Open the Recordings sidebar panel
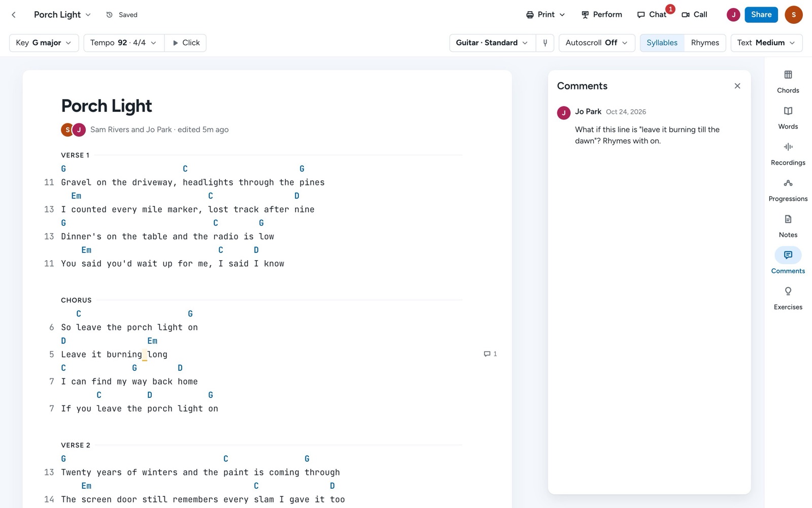This screenshot has height=508, width=812. pos(788,153)
